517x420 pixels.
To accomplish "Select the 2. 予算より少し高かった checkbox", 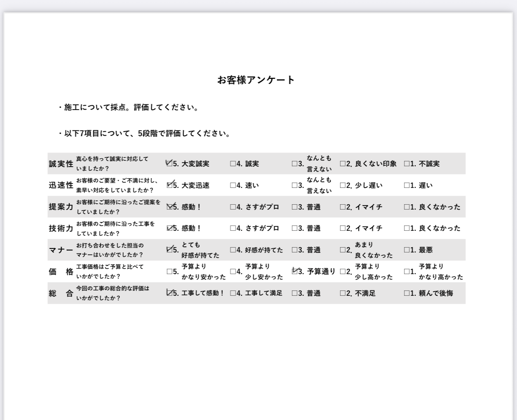I will pyautogui.click(x=342, y=271).
